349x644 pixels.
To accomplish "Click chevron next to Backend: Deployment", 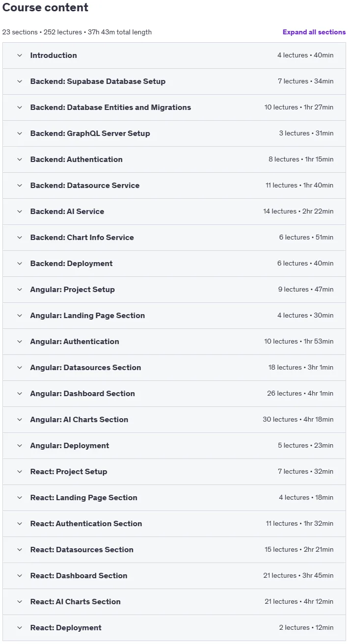I will tap(20, 264).
